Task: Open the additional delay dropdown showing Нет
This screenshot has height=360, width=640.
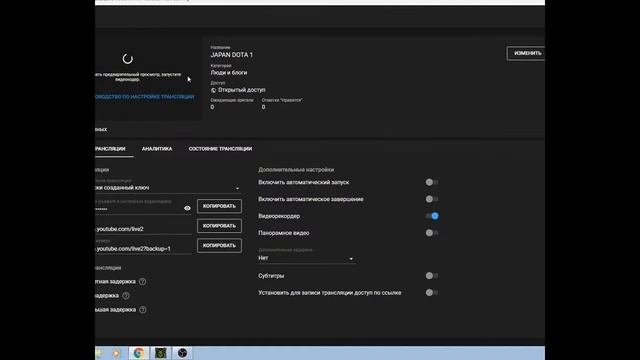Action: point(306,258)
